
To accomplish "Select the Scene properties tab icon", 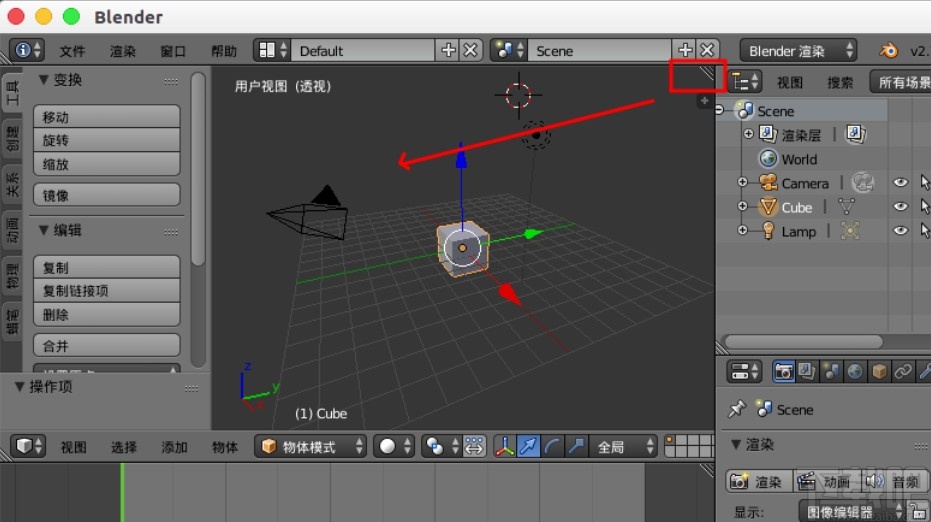I will 831,372.
